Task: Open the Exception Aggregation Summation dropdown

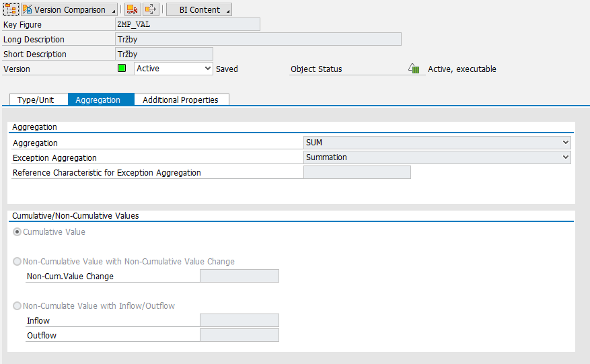Action: coord(437,157)
